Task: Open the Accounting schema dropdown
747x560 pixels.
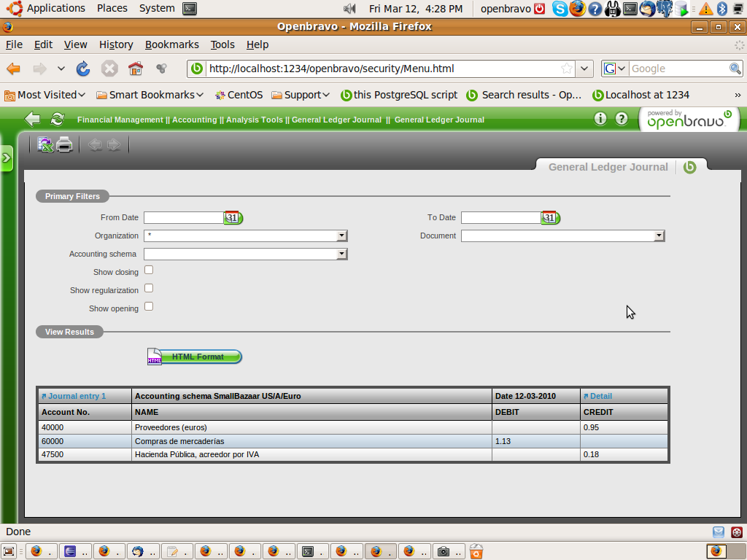Action: 246,254
